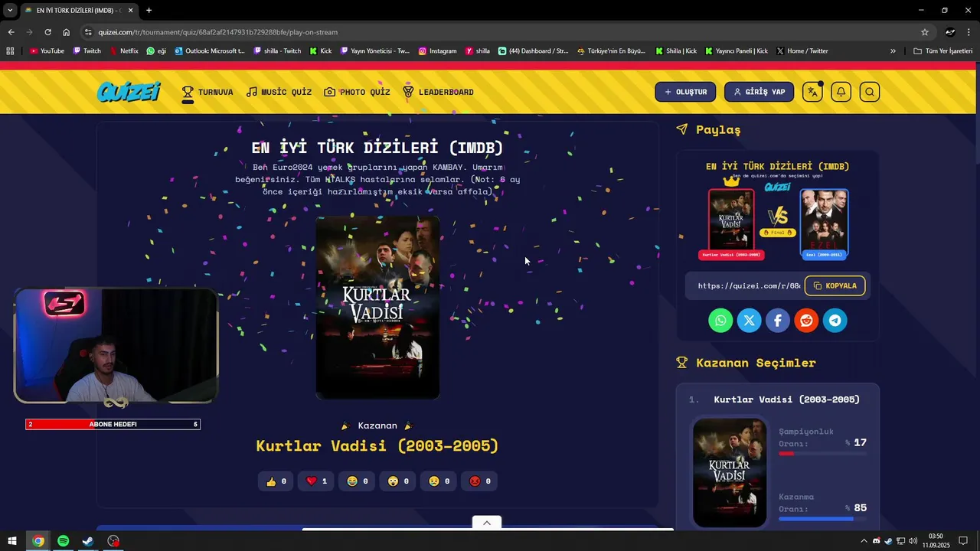Screen dimensions: 980x551
Task: Open the Kick bookmark
Action: (x=321, y=51)
